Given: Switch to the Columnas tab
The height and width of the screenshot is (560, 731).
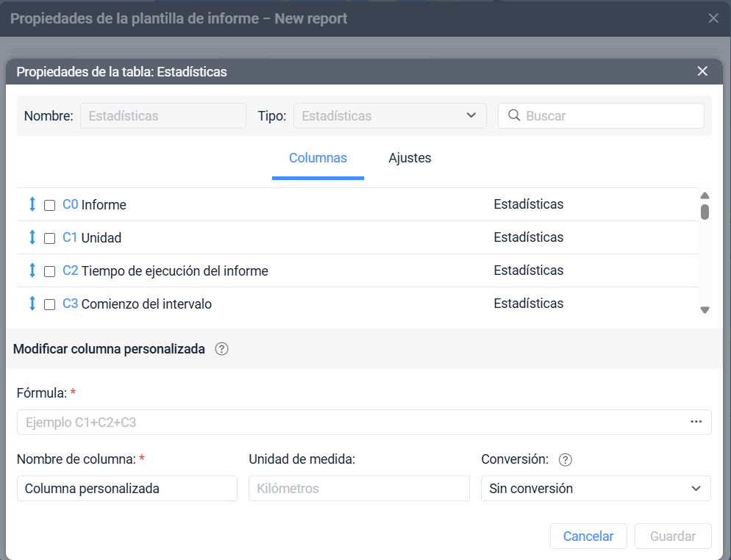Looking at the screenshot, I should pyautogui.click(x=318, y=158).
